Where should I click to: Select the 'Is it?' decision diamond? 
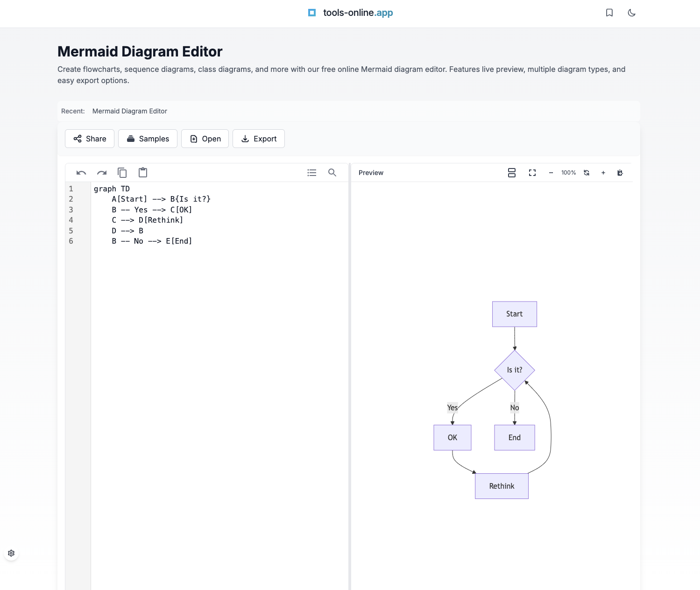(515, 370)
